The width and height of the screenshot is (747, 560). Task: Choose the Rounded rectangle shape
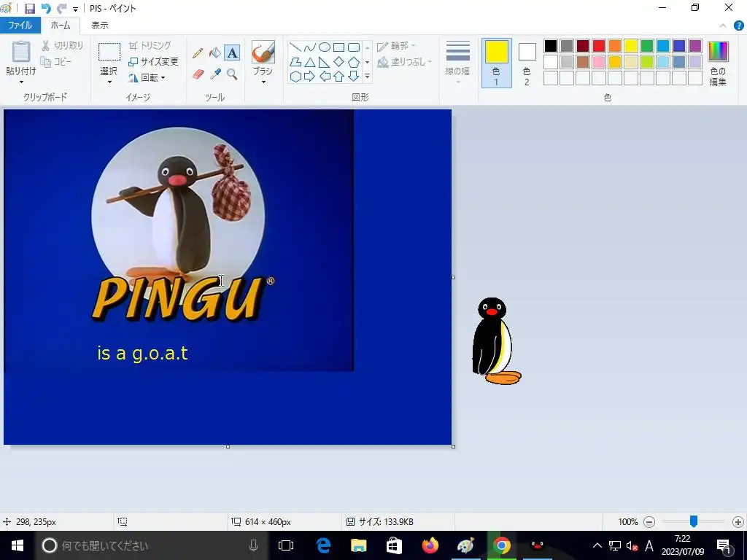click(x=354, y=47)
